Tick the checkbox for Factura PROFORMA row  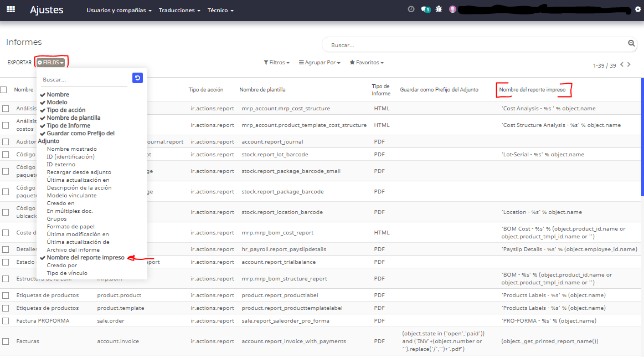(6, 321)
